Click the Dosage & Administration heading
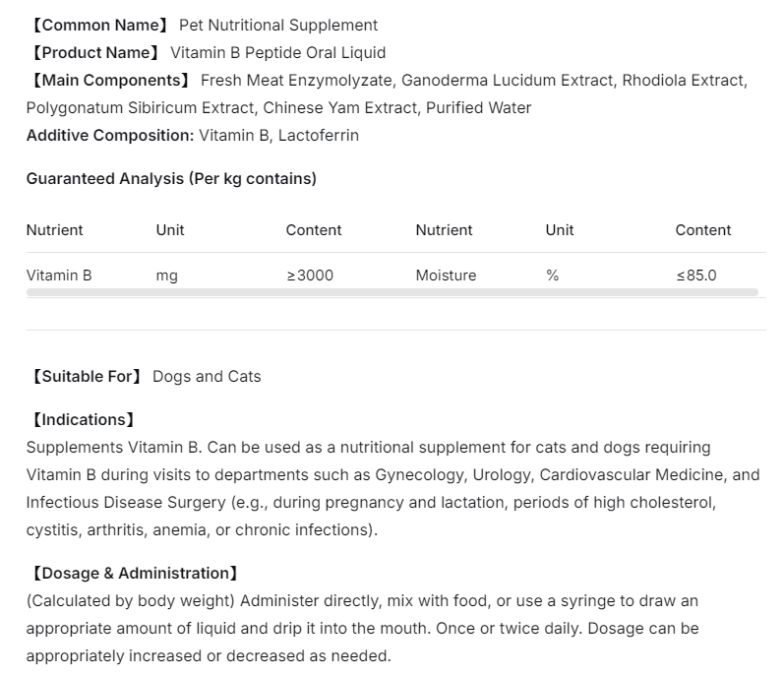The width and height of the screenshot is (784, 676). pos(132,573)
